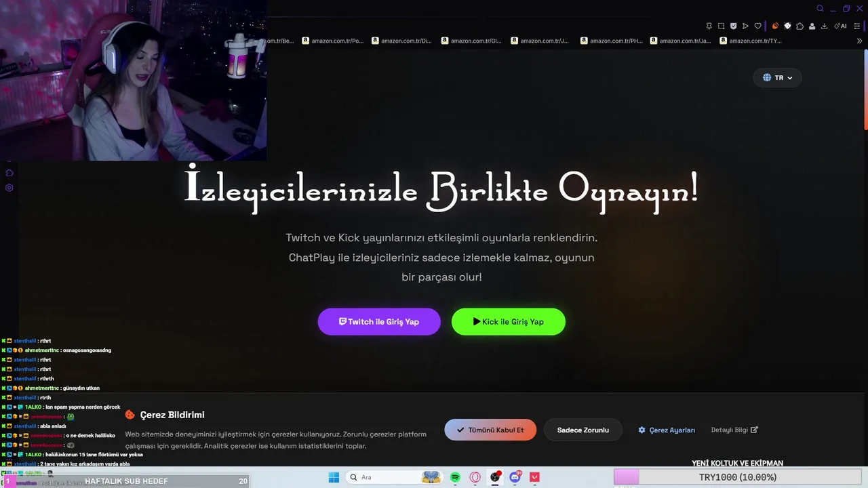Click the page's vertical scrollbar thumb
The image size is (868, 488).
point(865,88)
